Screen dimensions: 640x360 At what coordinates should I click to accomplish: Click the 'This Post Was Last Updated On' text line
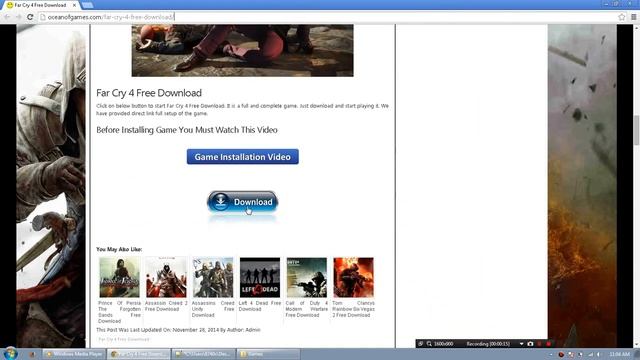click(178, 330)
